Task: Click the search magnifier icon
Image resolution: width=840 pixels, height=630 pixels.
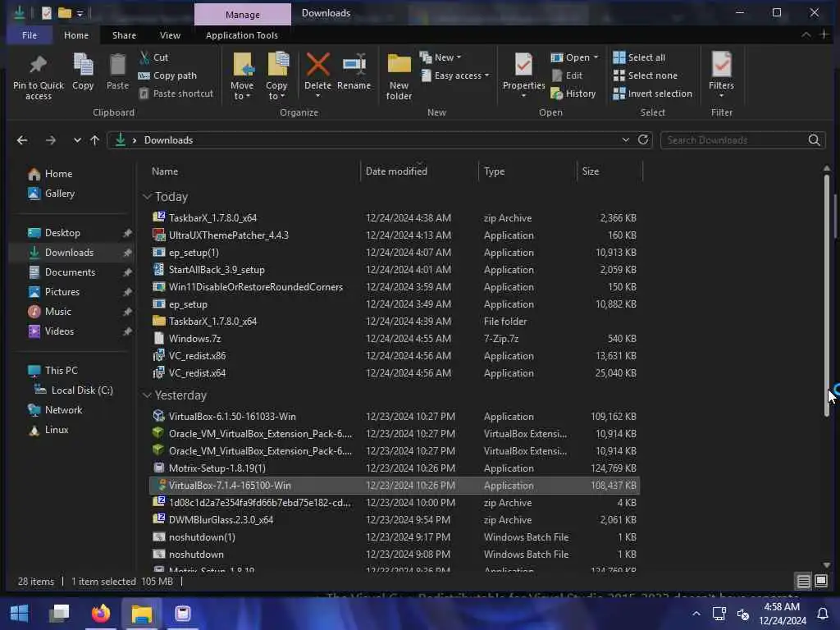Action: 814,140
